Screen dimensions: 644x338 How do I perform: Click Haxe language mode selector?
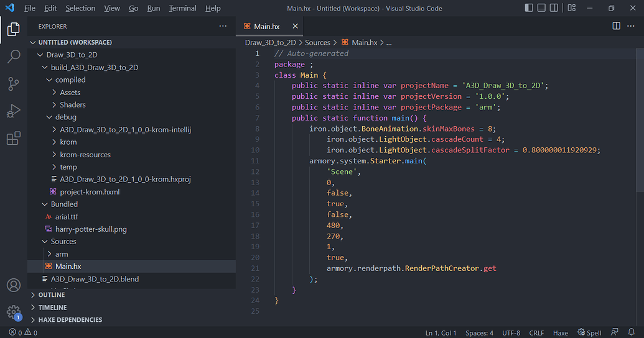click(x=560, y=332)
